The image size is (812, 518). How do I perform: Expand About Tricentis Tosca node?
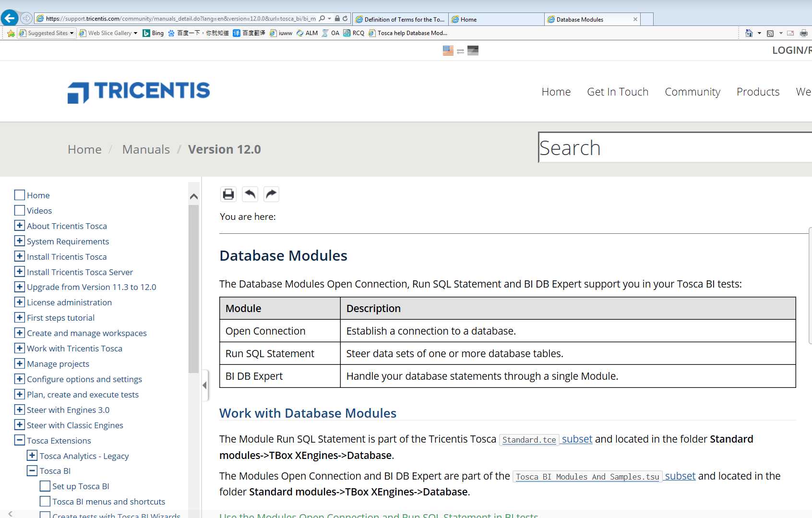pos(20,226)
